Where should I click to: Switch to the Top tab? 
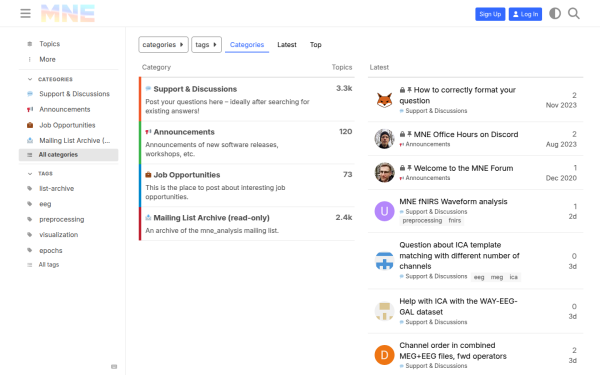pyautogui.click(x=316, y=45)
